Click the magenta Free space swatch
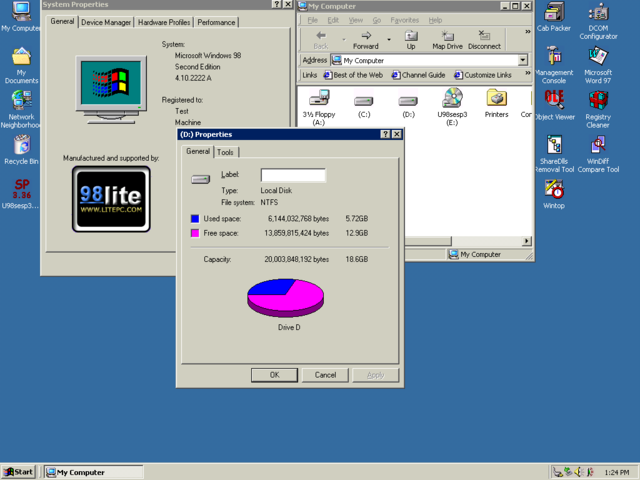 pyautogui.click(x=195, y=233)
